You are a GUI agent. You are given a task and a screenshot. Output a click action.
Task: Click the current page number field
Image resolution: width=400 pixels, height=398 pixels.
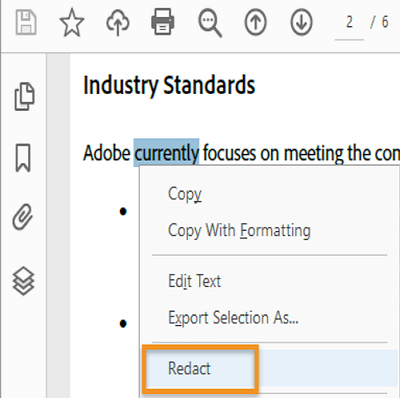[349, 23]
